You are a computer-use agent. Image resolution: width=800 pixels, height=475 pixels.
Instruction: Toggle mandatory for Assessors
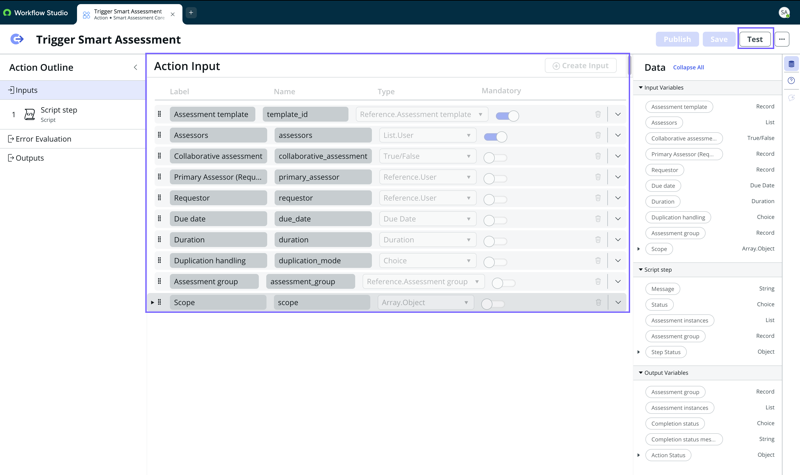tap(495, 137)
